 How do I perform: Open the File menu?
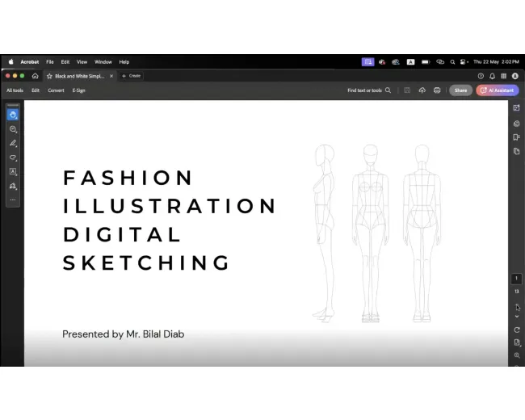(50, 62)
